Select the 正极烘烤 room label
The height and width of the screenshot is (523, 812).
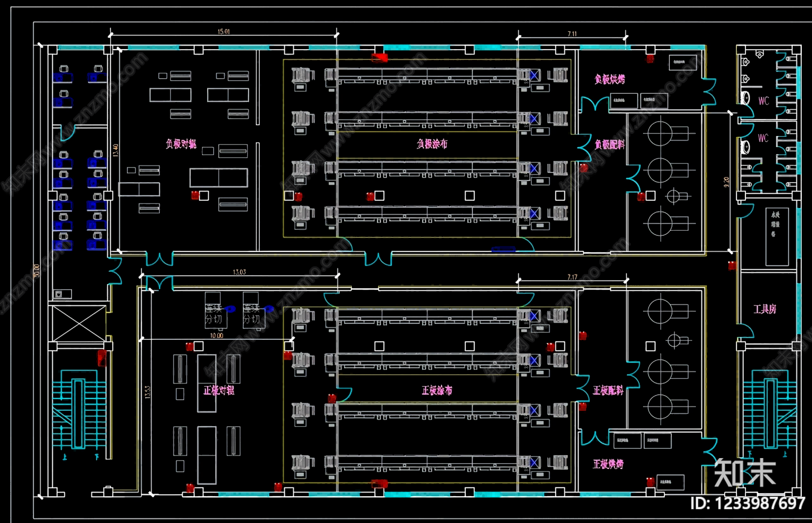click(x=608, y=464)
